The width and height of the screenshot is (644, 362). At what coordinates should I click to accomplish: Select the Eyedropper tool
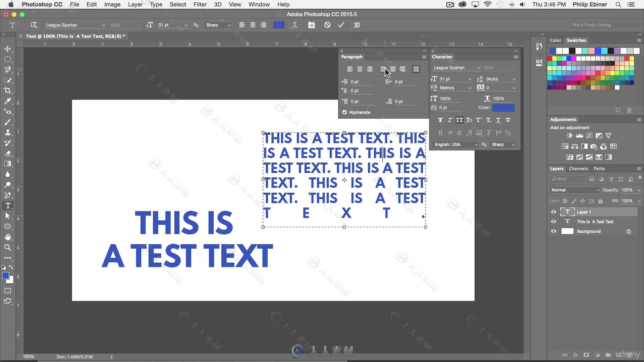(x=7, y=101)
